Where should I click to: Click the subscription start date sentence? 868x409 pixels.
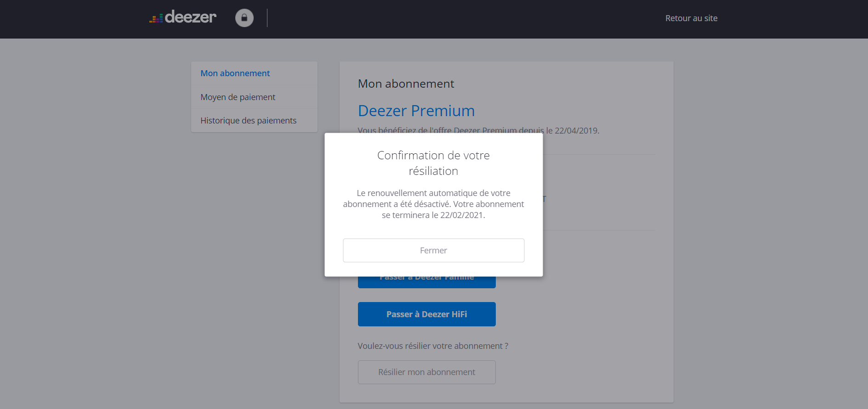[x=478, y=130]
